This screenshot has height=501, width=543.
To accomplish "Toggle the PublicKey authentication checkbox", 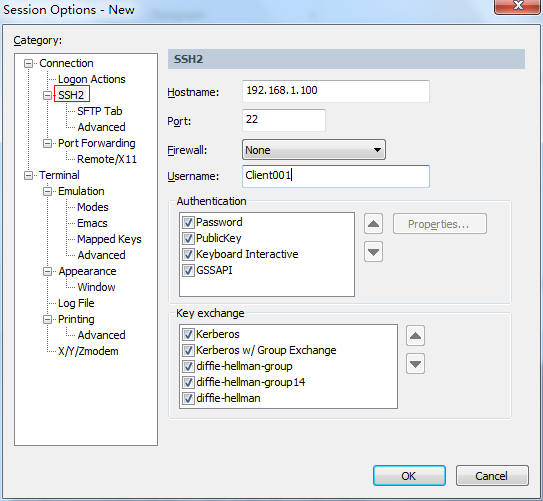I will [188, 239].
